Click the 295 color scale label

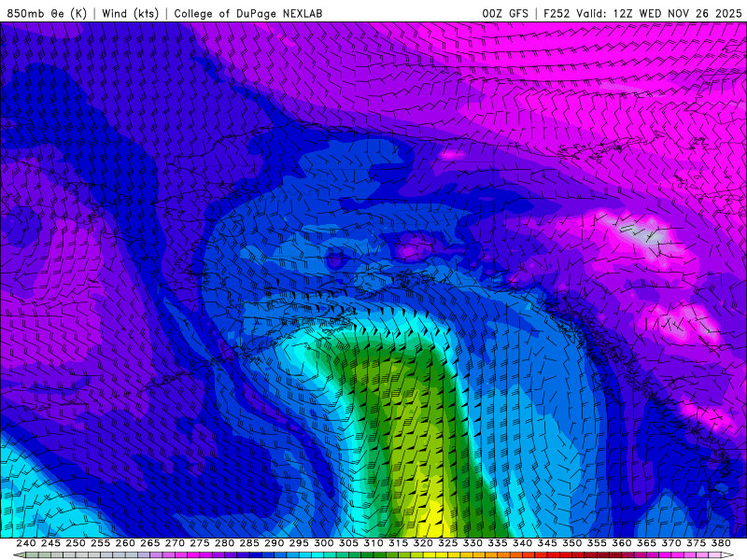pos(299,543)
